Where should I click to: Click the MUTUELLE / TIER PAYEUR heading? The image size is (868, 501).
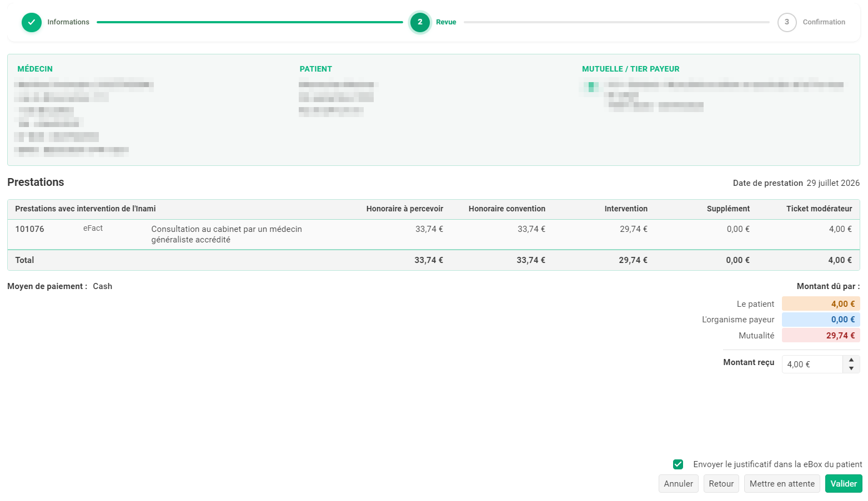tap(631, 69)
